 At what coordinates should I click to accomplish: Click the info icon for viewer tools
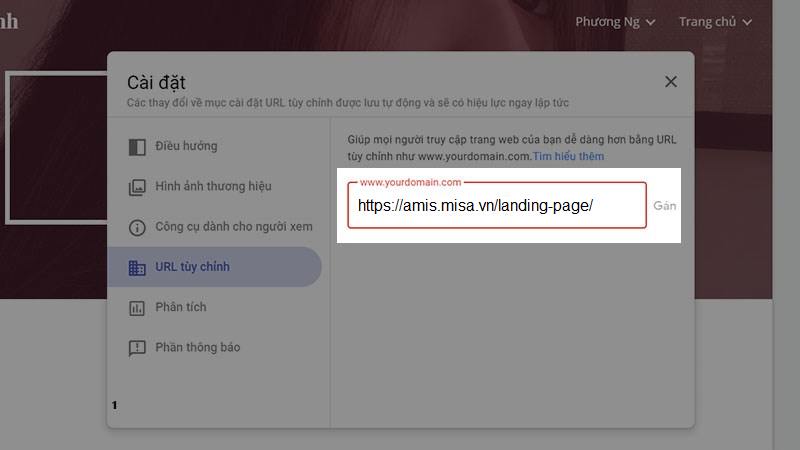click(x=137, y=228)
